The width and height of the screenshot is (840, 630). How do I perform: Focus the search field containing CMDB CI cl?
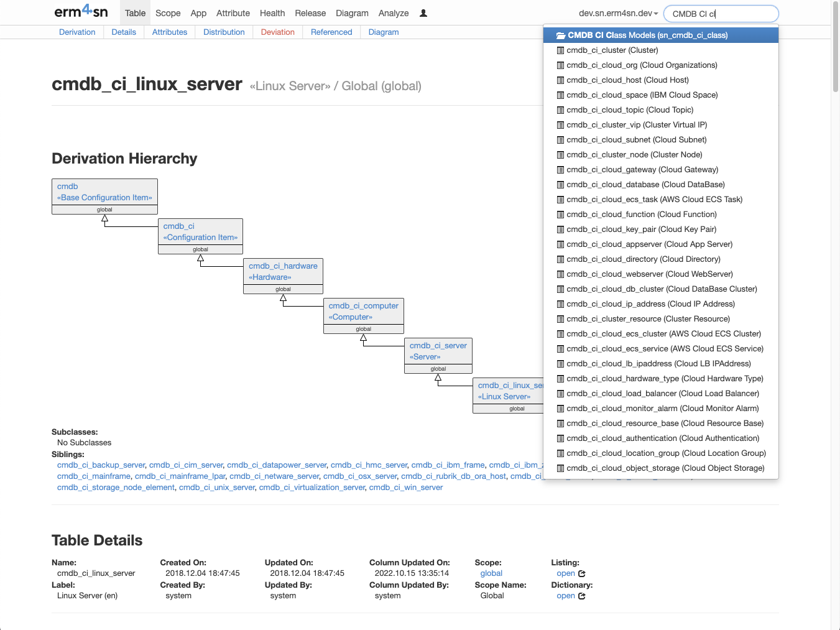[721, 14]
